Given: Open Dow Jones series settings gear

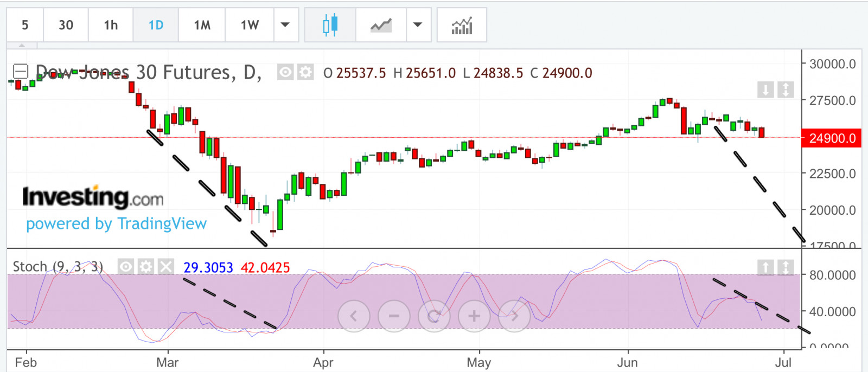Looking at the screenshot, I should (305, 72).
